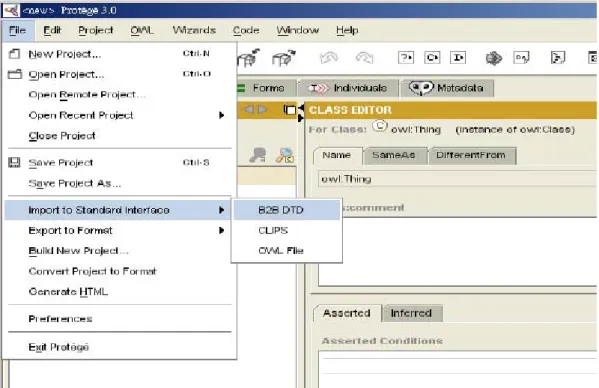Choose New Project... from File menu

coord(119,54)
